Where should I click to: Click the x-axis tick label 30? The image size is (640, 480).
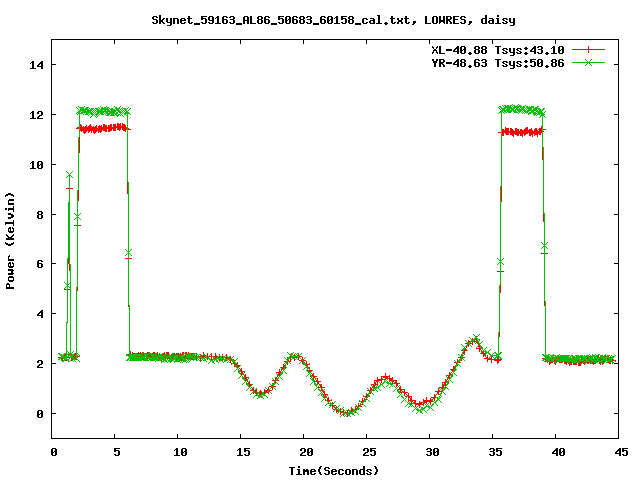pyautogui.click(x=432, y=452)
